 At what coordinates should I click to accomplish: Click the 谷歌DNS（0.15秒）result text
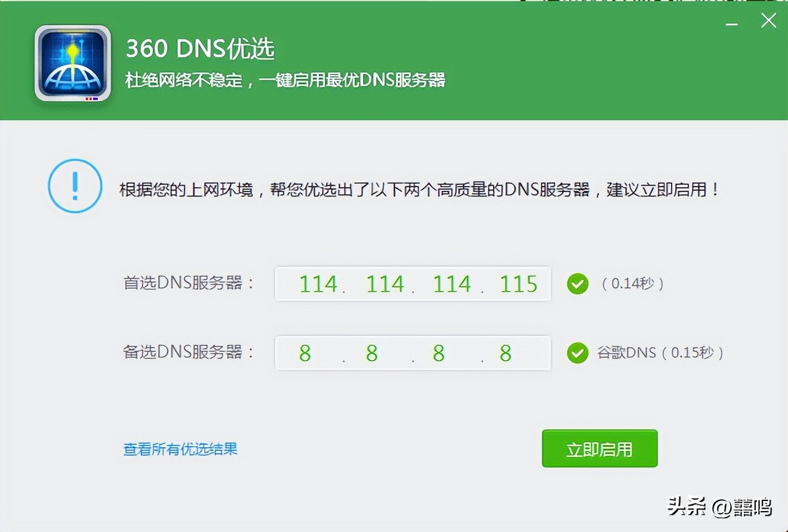660,354
